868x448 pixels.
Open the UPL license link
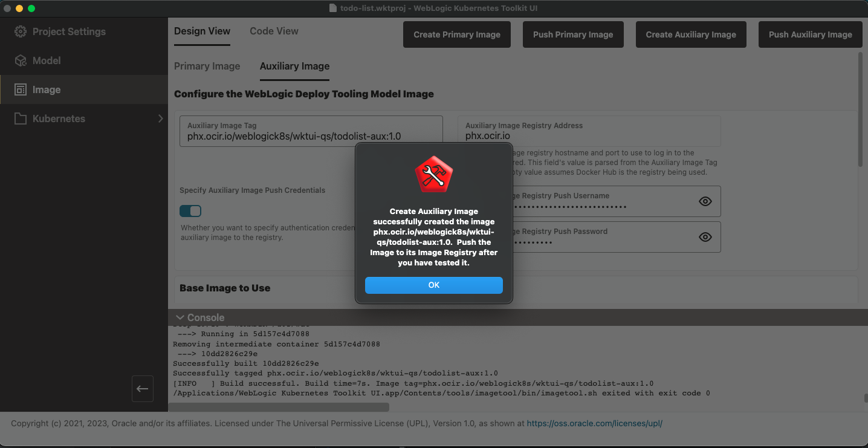(x=595, y=423)
